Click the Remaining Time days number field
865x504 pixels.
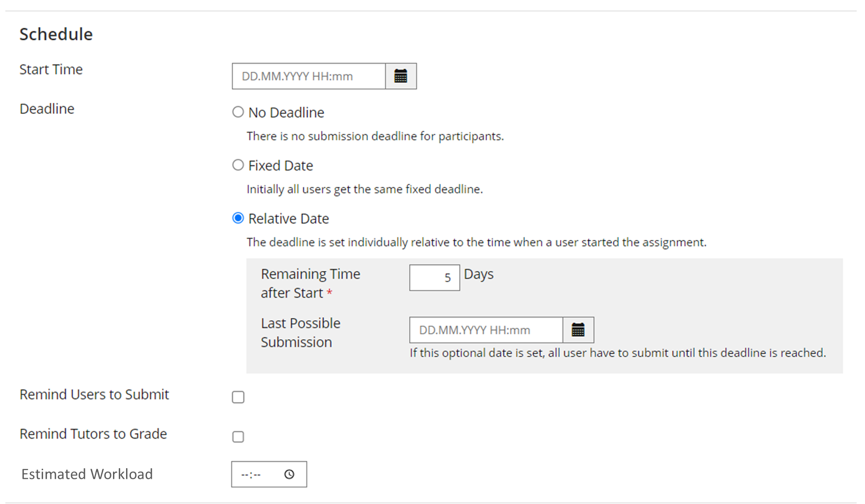(434, 278)
